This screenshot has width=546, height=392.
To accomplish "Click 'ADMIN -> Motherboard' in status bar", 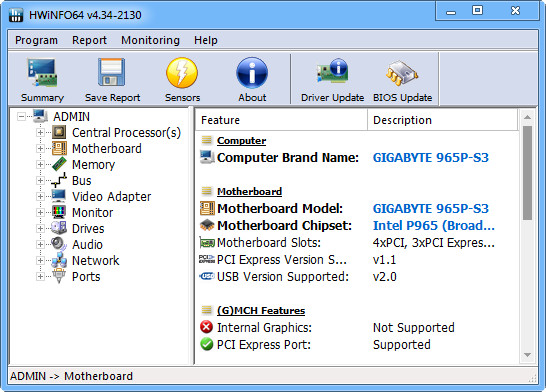I will (x=71, y=376).
